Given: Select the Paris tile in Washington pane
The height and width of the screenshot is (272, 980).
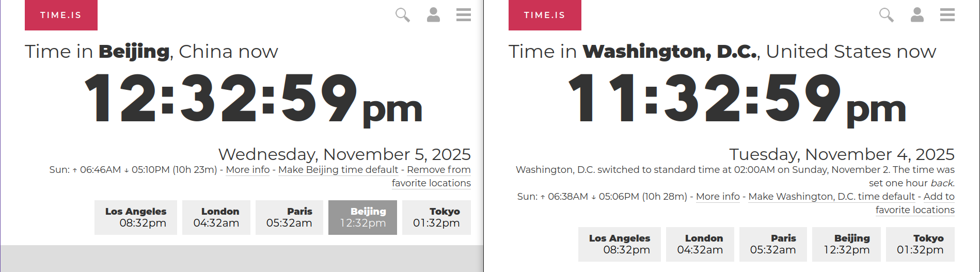Looking at the screenshot, I should (773, 244).
